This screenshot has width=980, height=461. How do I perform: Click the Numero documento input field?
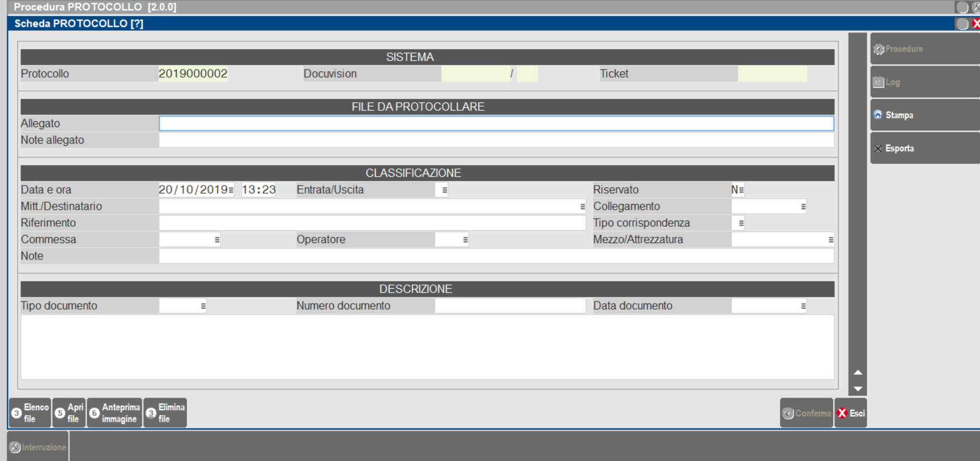coord(509,306)
